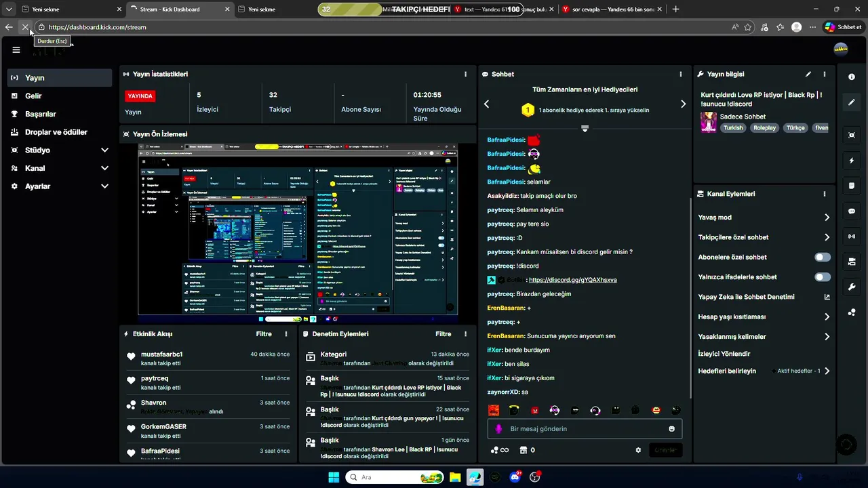This screenshot has height=488, width=868.
Task: Click the notes icon in right rail
Action: click(x=852, y=186)
